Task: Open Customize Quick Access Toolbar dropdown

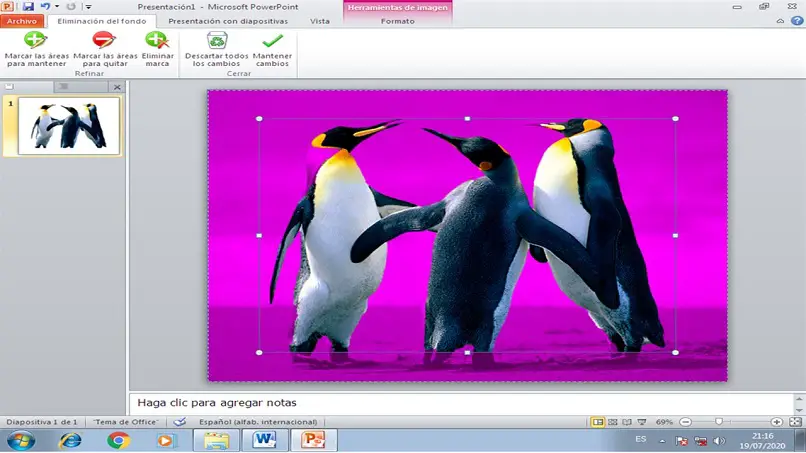Action: [88, 7]
